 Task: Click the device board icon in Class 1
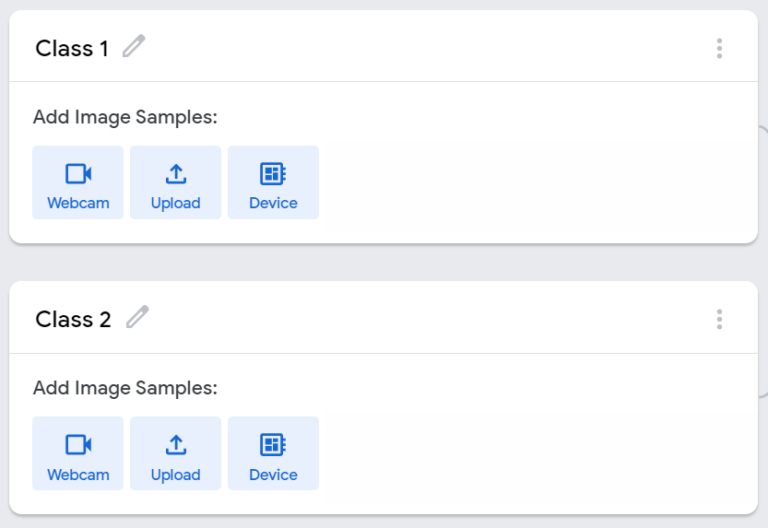point(273,174)
